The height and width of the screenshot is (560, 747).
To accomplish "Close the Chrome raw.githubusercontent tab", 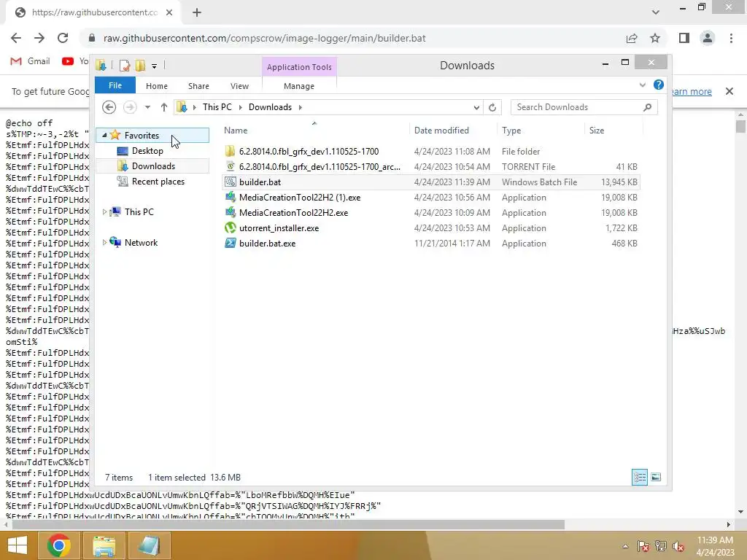I will point(169,13).
